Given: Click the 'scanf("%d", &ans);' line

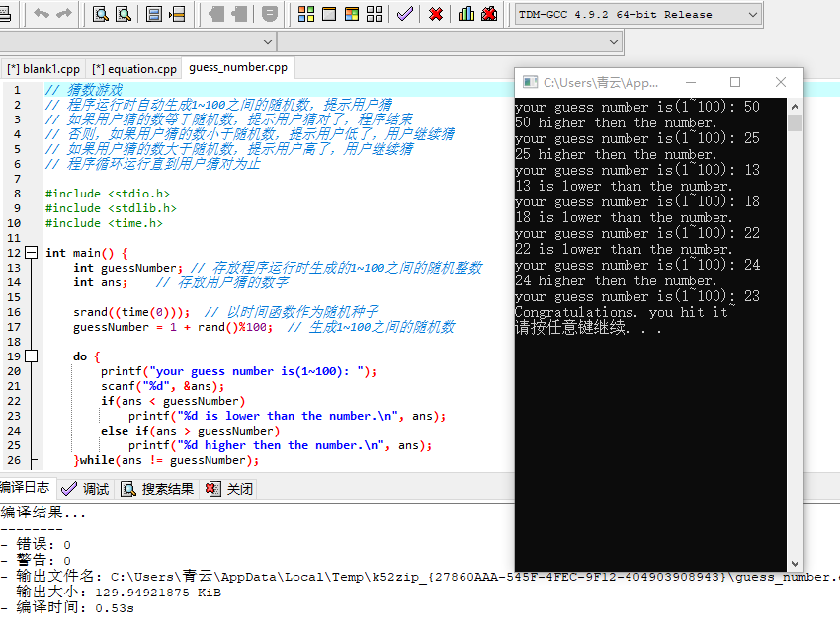Looking at the screenshot, I should (162, 386).
